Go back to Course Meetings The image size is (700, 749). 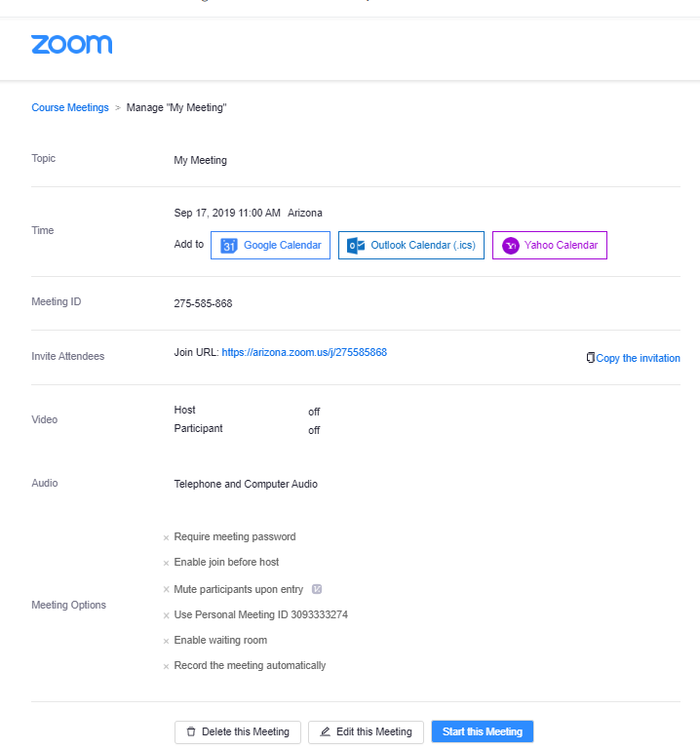70,107
